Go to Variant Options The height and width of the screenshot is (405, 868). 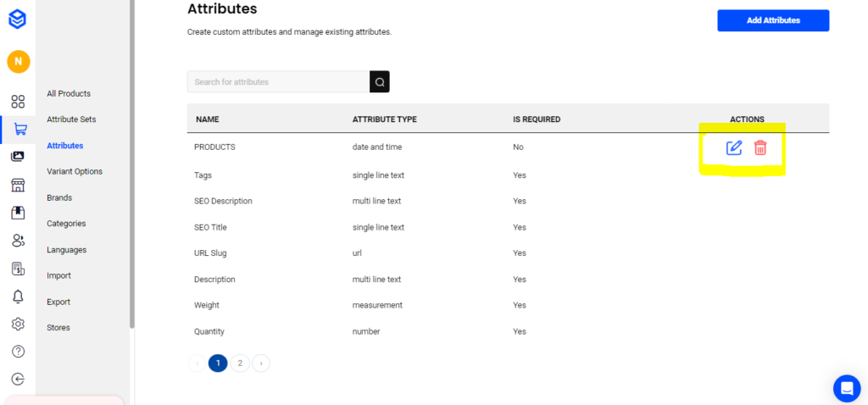(75, 171)
